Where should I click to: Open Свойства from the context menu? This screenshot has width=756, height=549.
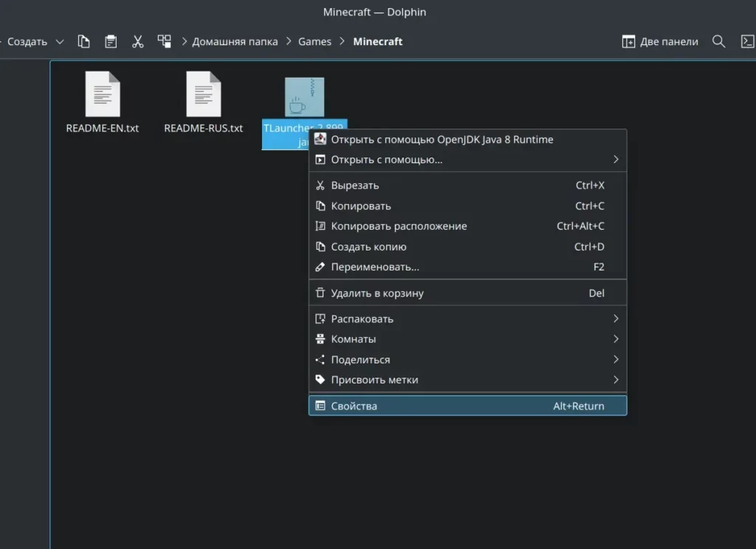pyautogui.click(x=467, y=406)
